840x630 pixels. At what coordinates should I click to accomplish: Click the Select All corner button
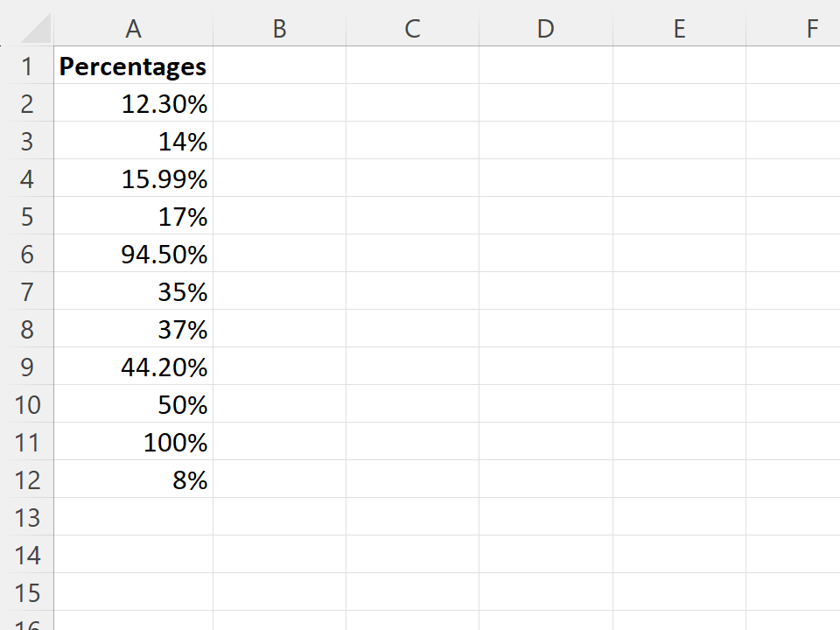pyautogui.click(x=35, y=28)
